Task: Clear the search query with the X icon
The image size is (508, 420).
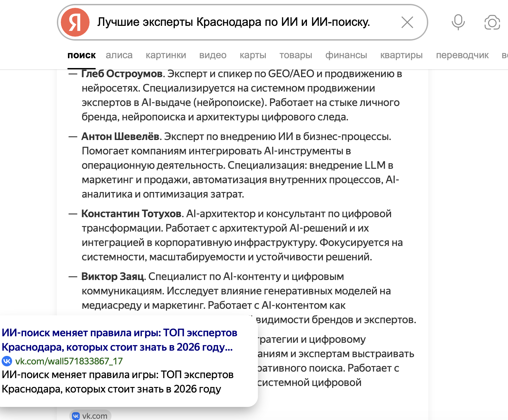Action: click(x=407, y=22)
